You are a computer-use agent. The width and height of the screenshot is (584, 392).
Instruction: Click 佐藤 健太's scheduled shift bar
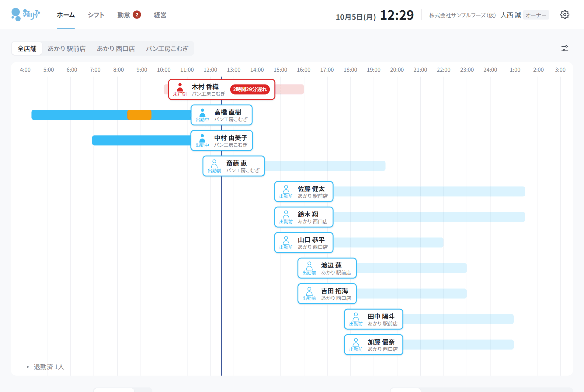pos(429,191)
